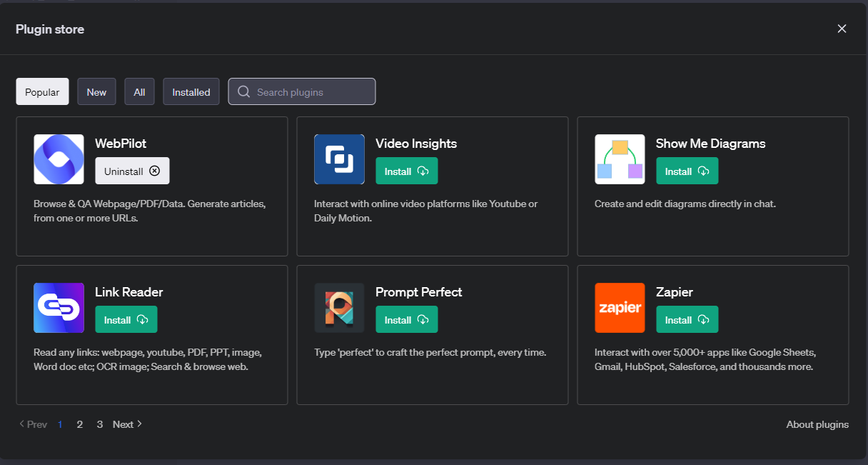Click the Zapier title text
Screen dimensions: 868x465
point(675,292)
